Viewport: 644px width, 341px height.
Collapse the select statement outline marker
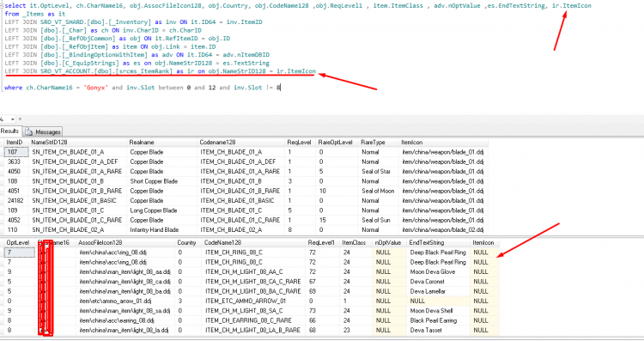(2, 6)
